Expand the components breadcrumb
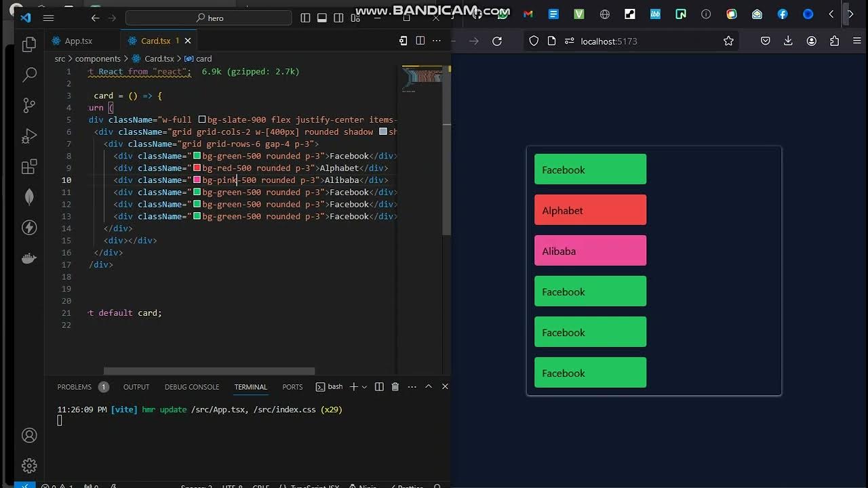This screenshot has height=488, width=868. (98, 59)
